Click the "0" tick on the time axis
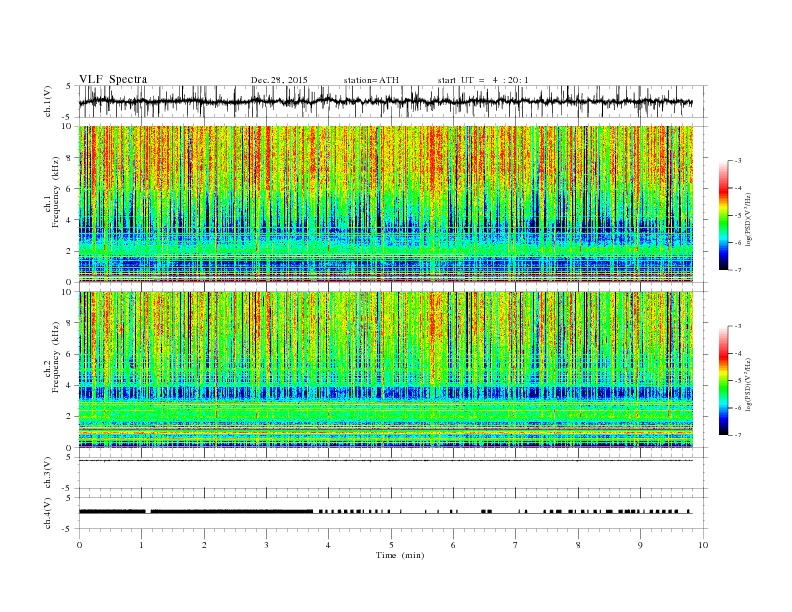The image size is (792, 612). point(79,545)
